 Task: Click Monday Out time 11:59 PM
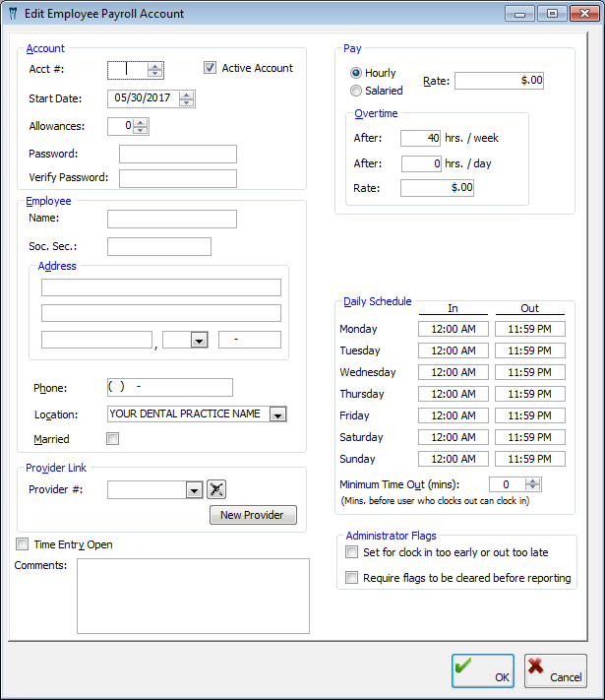pos(530,329)
